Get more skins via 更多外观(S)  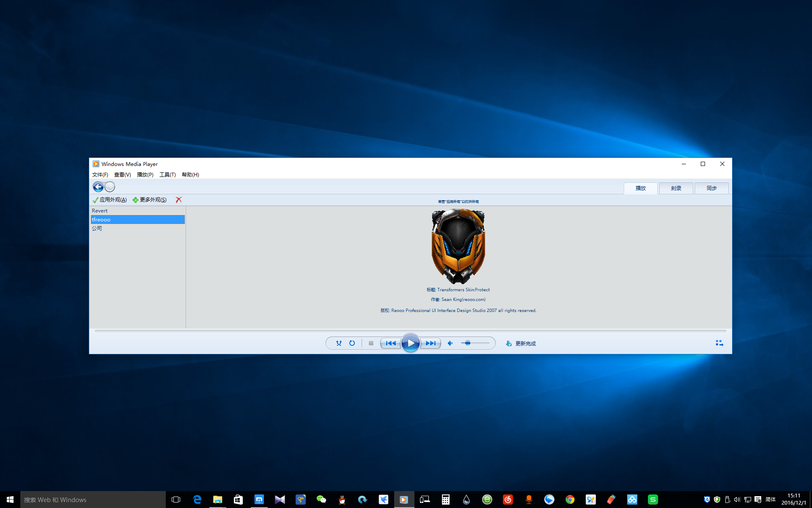[x=149, y=200]
